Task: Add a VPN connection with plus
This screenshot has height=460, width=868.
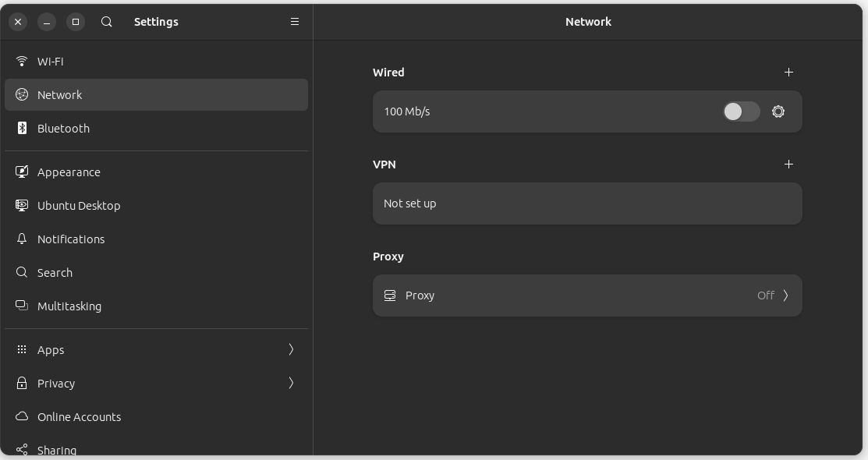Action: coord(788,164)
